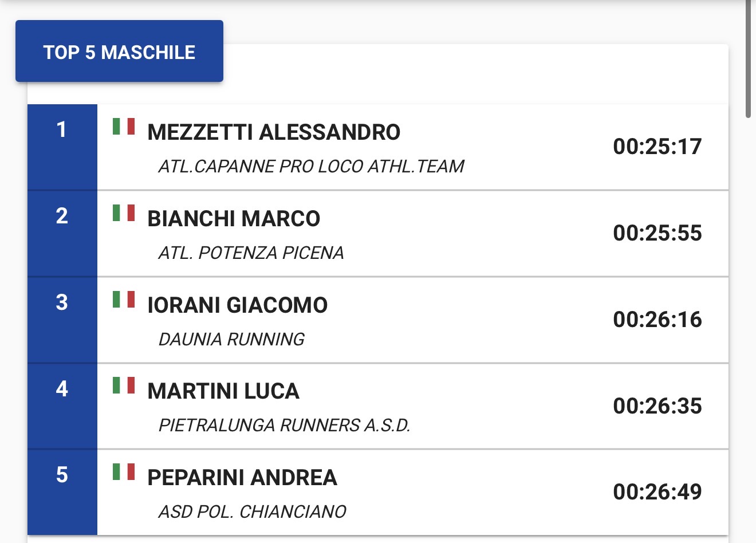Click the finish time 00:25:17

click(x=657, y=147)
